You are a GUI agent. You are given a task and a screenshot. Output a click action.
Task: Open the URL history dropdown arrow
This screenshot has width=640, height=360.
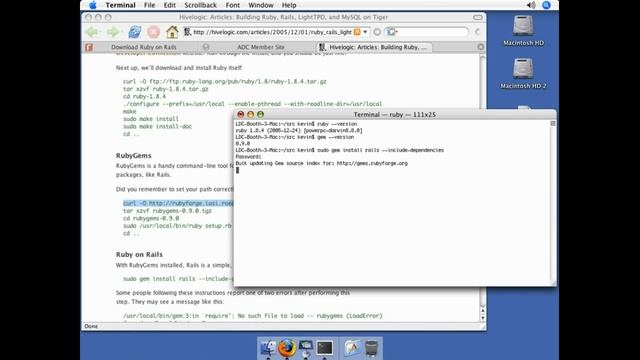tap(365, 32)
